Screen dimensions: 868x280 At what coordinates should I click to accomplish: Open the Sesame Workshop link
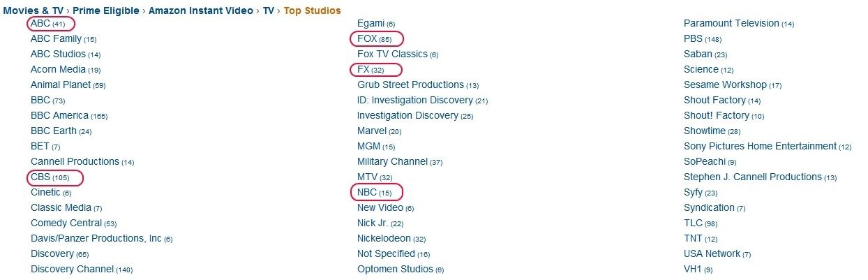[725, 85]
